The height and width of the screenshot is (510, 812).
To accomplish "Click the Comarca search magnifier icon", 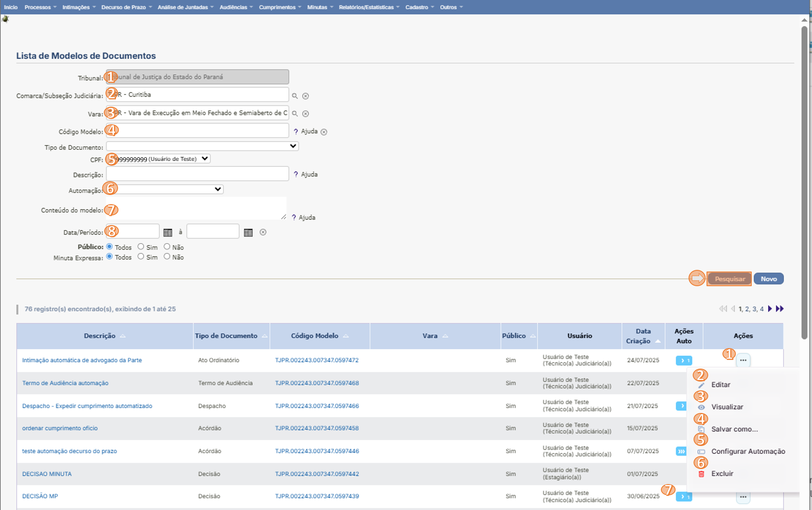I will tap(295, 96).
